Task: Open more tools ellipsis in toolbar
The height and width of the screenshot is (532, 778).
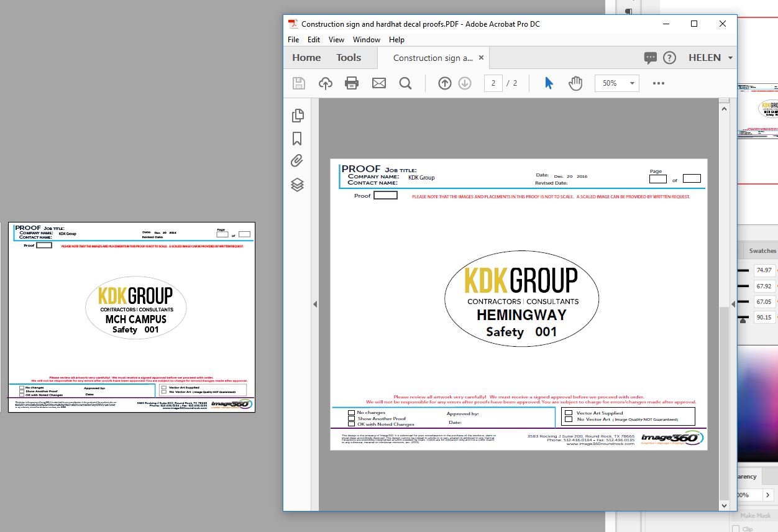Action: point(659,83)
